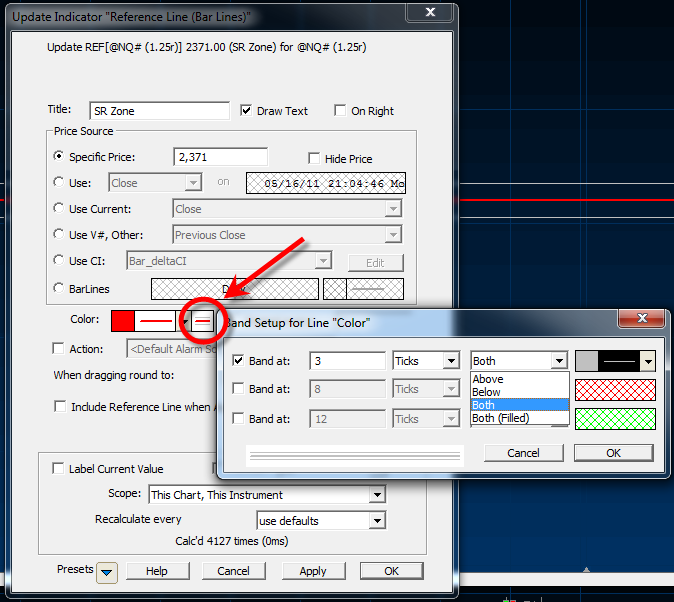The height and width of the screenshot is (602, 674).
Task: Select the Use V#, Other radio button
Action: pos(58,234)
